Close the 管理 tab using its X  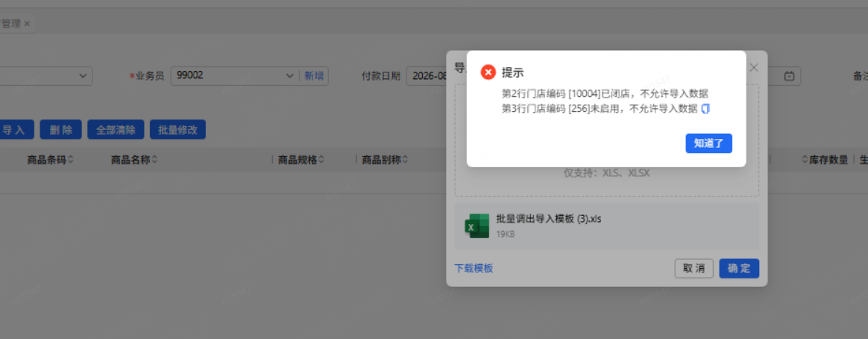pyautogui.click(x=27, y=24)
